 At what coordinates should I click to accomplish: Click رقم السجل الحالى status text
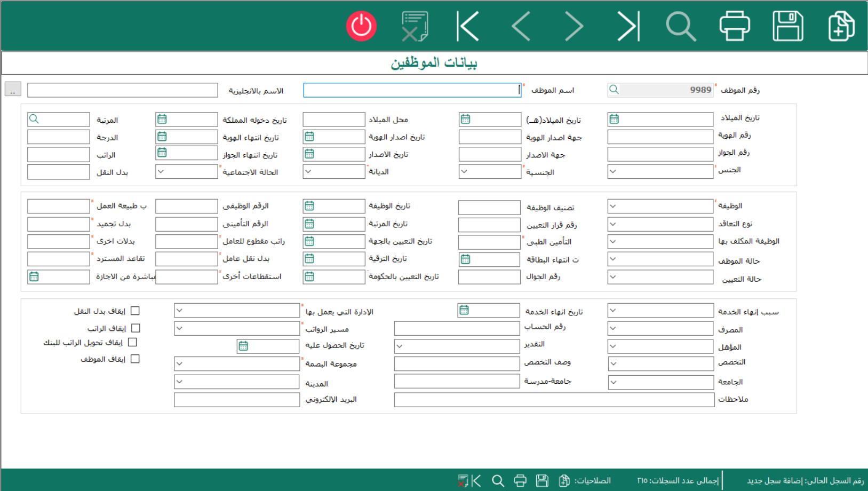point(806,481)
